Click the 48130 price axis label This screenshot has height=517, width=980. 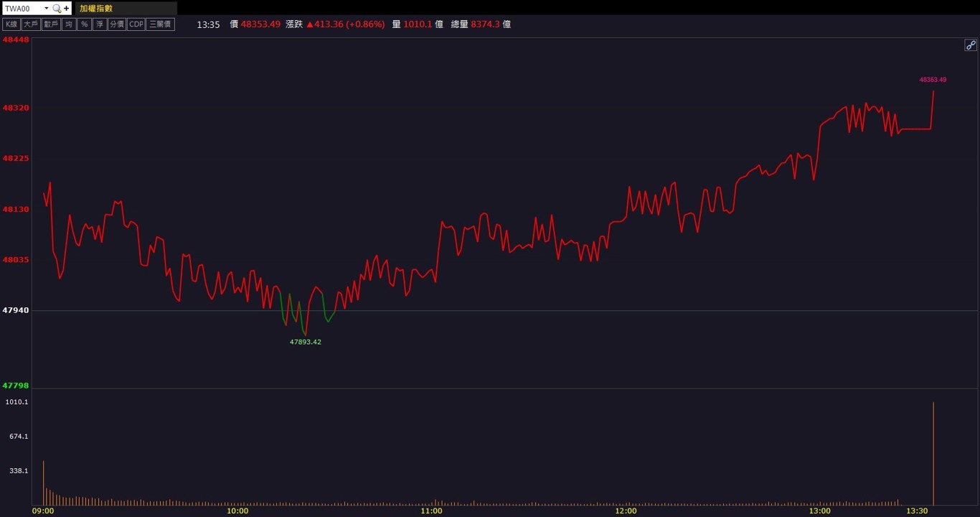[x=16, y=210]
